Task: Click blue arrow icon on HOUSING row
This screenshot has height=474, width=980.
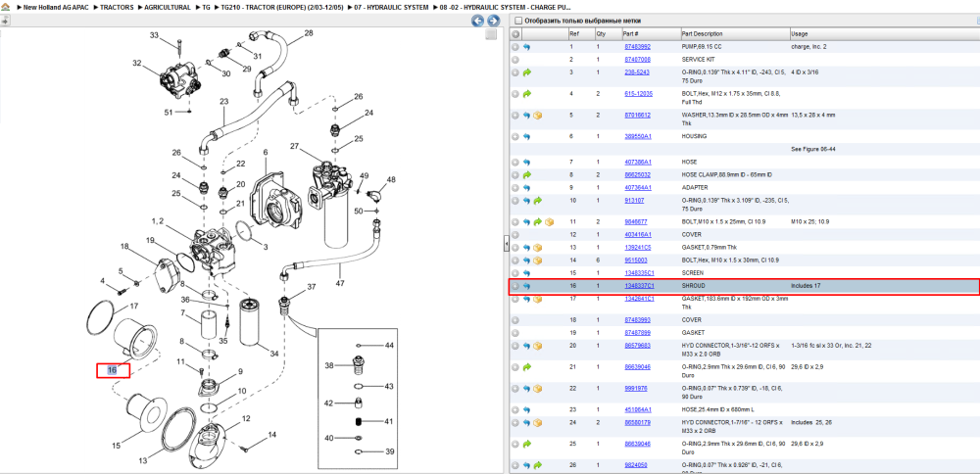Action: (x=526, y=136)
